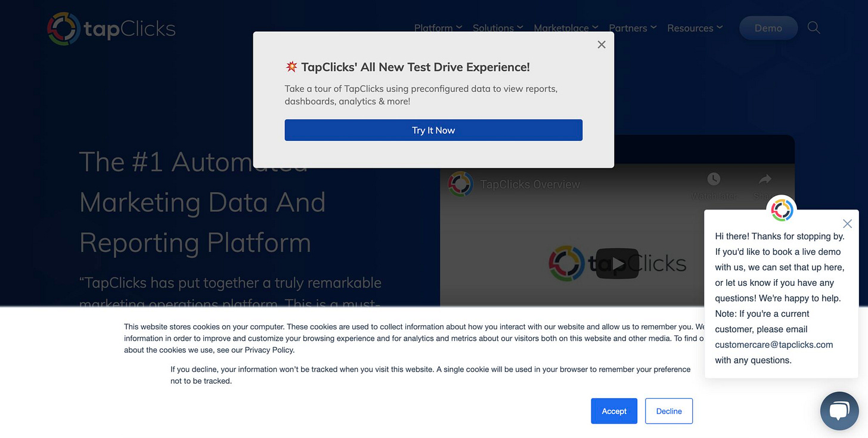
Task: Close the Test Drive popup
Action: coord(602,45)
